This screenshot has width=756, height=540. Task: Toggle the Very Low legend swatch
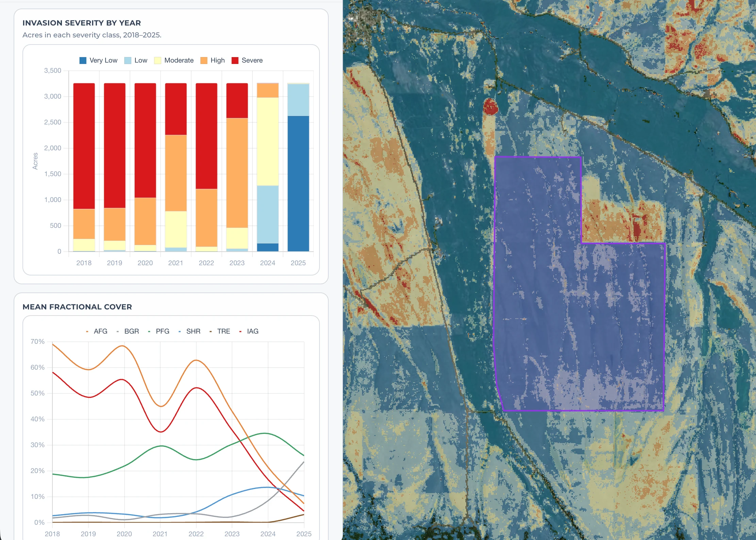pyautogui.click(x=83, y=61)
